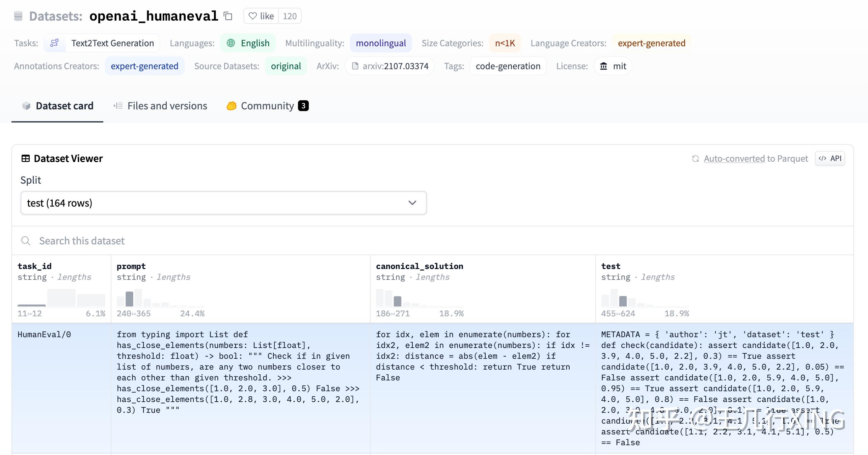
Task: Open the API button
Action: coord(830,158)
